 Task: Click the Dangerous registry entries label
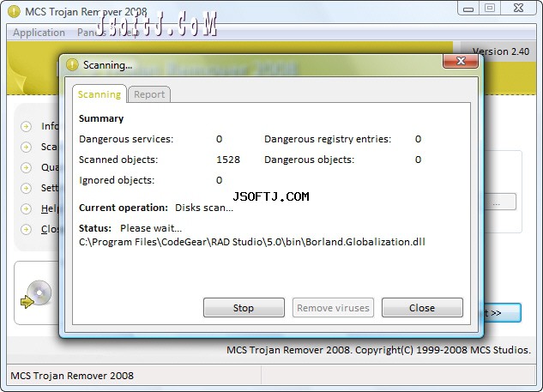tap(328, 139)
